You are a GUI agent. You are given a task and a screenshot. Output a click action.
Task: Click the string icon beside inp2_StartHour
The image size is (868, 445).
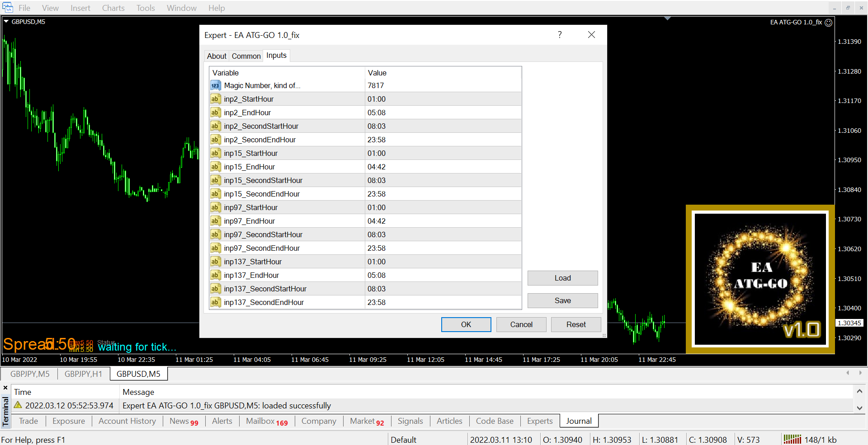coord(215,99)
